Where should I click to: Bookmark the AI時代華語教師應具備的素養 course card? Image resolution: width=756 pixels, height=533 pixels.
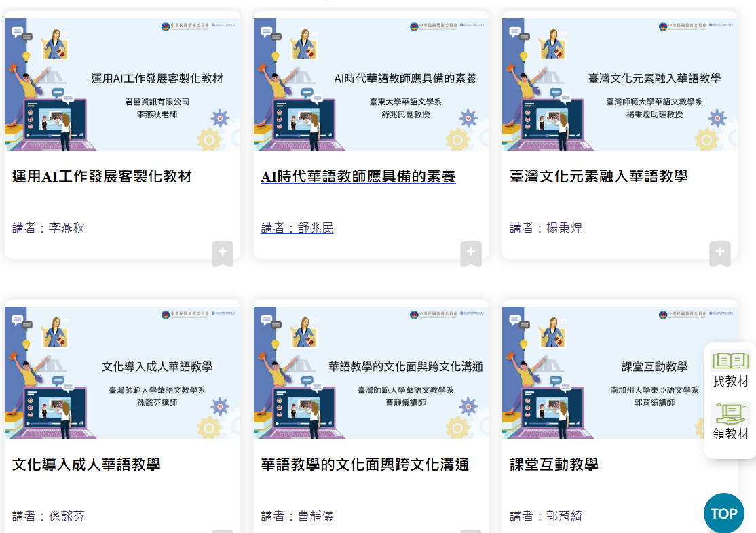pos(470,254)
